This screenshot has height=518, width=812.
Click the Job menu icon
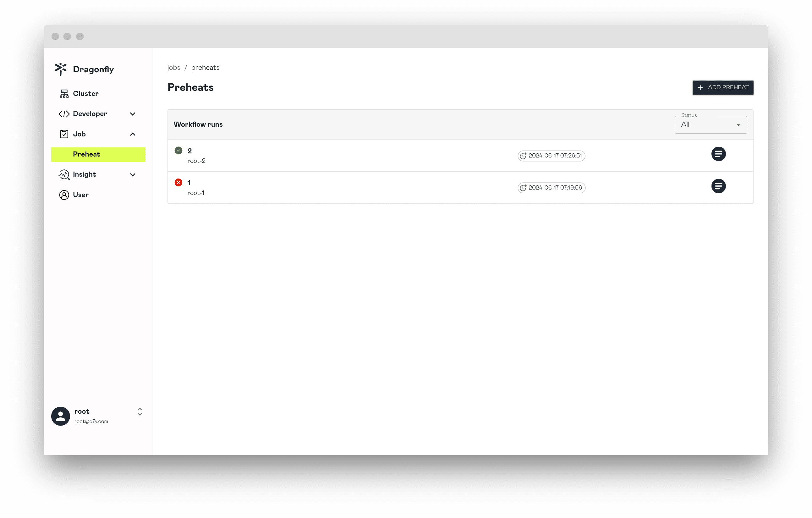[64, 134]
